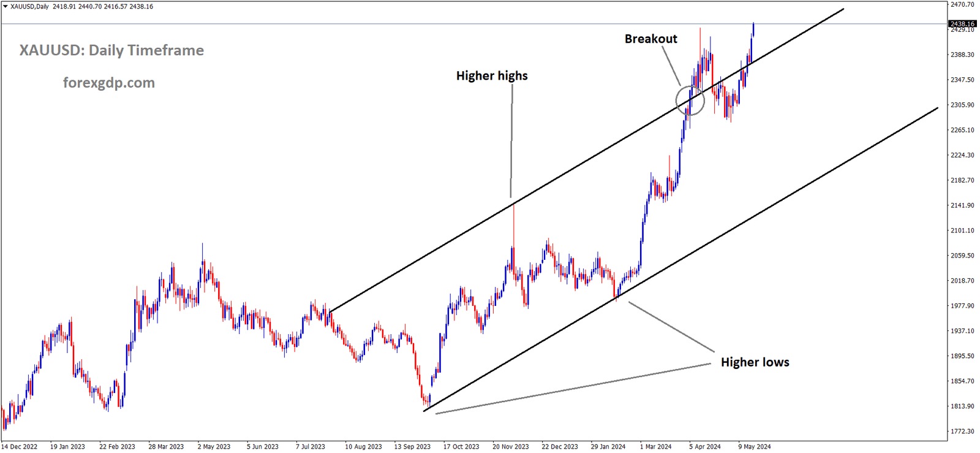This screenshot has height=453, width=980.
Task: Click the 13 Sep 2023 date label
Action: coord(412,447)
